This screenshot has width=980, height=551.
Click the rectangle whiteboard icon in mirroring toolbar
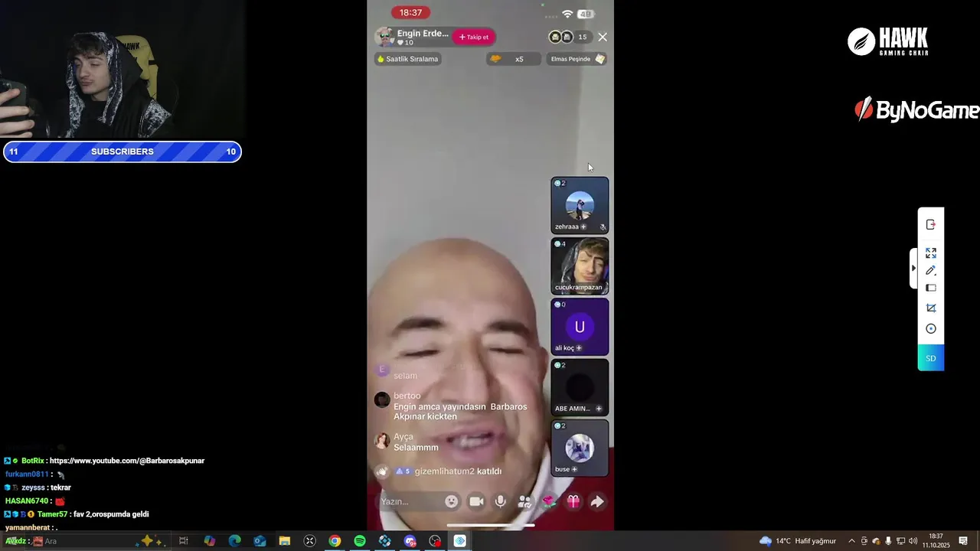[x=931, y=288]
